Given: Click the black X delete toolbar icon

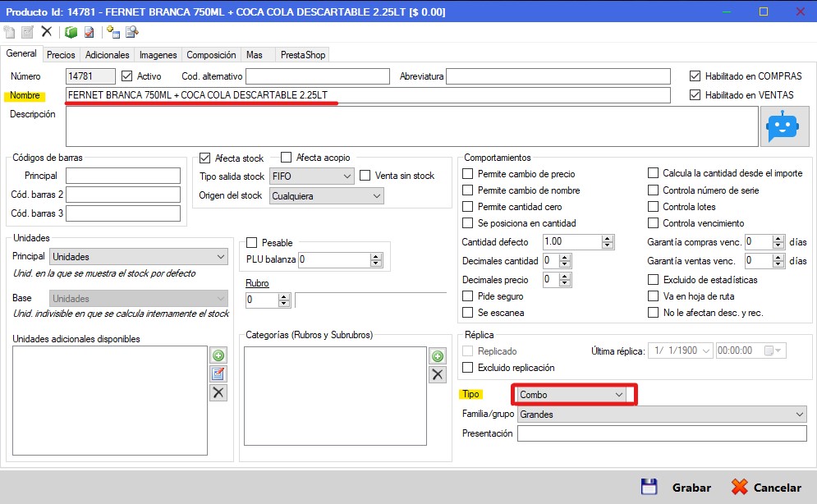Looking at the screenshot, I should [46, 32].
